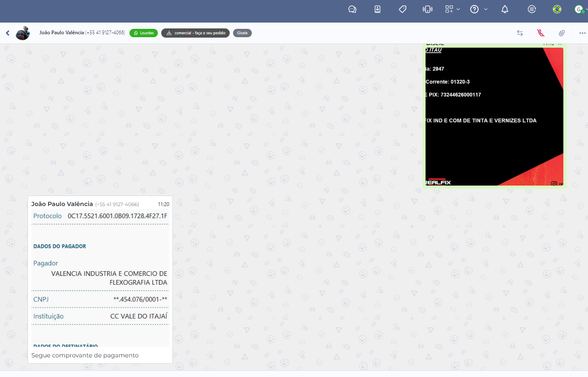The height and width of the screenshot is (377, 588).
Task: Click the tags label icon
Action: coord(403,9)
